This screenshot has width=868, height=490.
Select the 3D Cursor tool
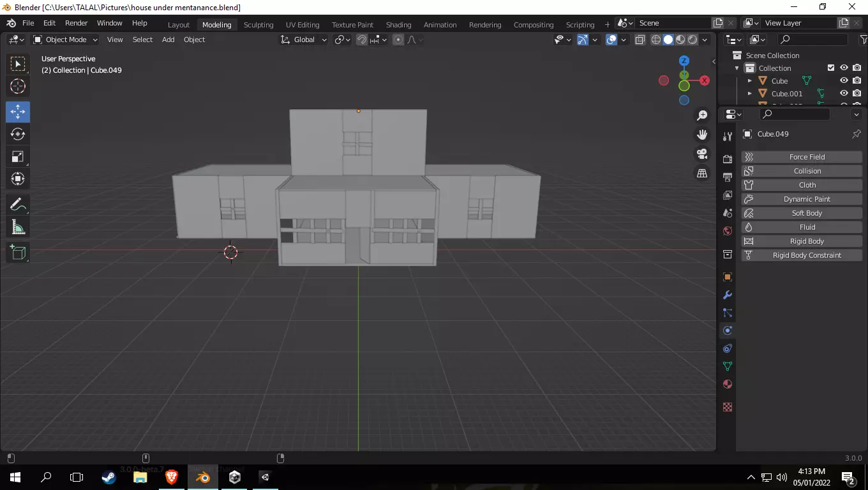pos(18,86)
